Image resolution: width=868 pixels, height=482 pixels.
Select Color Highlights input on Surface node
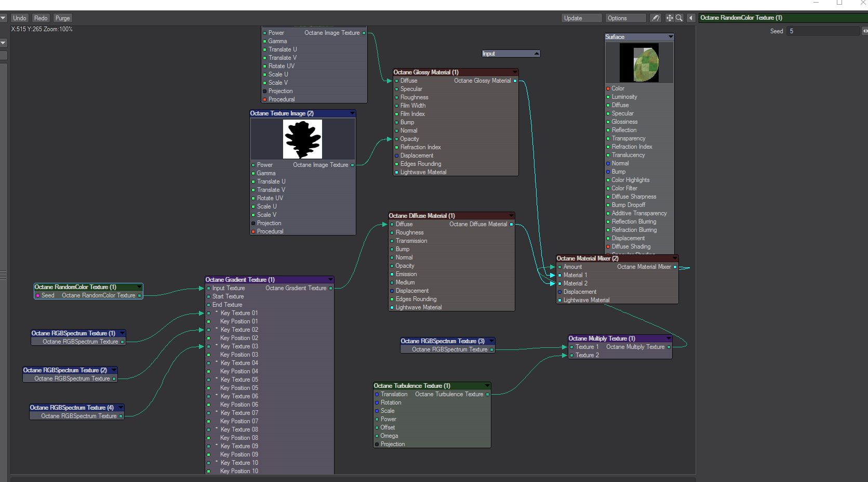(630, 180)
